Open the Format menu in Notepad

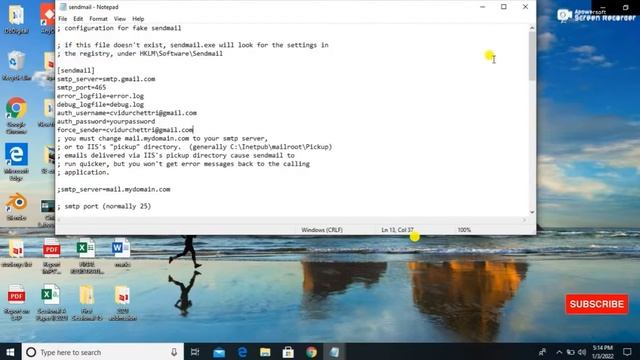98,19
